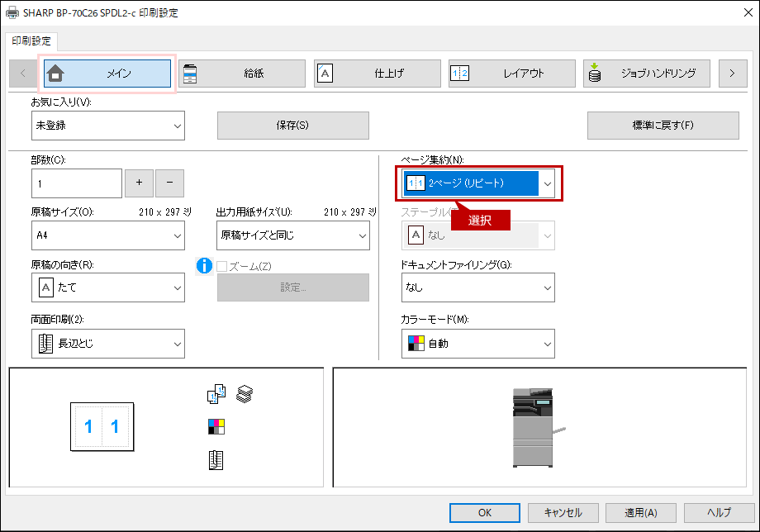Screen dimensions: 760x532
Task: Click the stacked pages icon in preview
Action: pyautogui.click(x=244, y=395)
